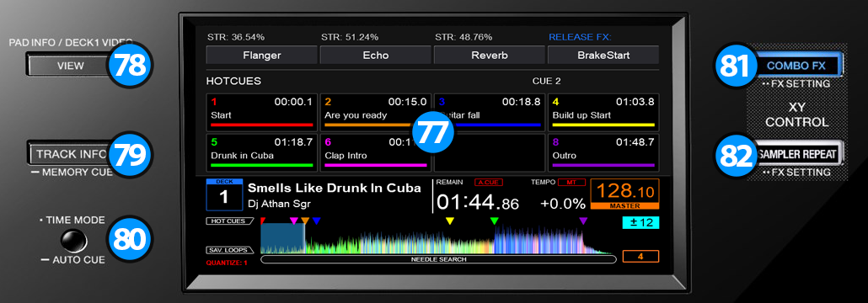Screen dimensions: 868x303
Task: Select the Flanger effect slot
Action: tap(262, 55)
